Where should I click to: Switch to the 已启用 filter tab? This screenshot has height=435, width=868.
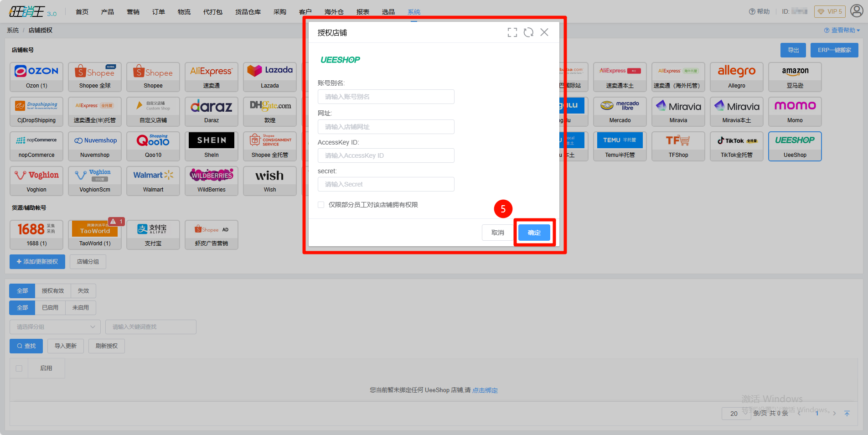tap(50, 308)
